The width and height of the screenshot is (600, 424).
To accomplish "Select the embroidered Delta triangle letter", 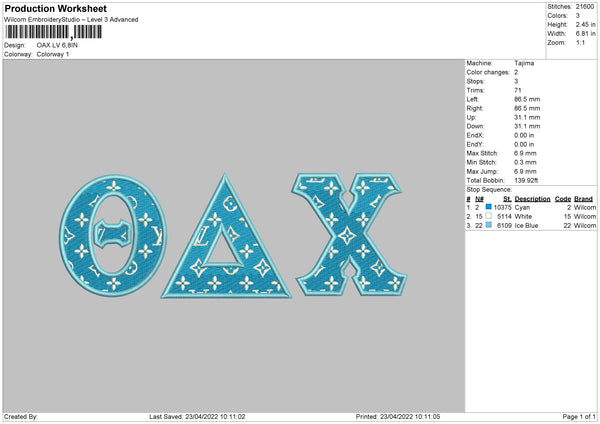I will pos(226,236).
